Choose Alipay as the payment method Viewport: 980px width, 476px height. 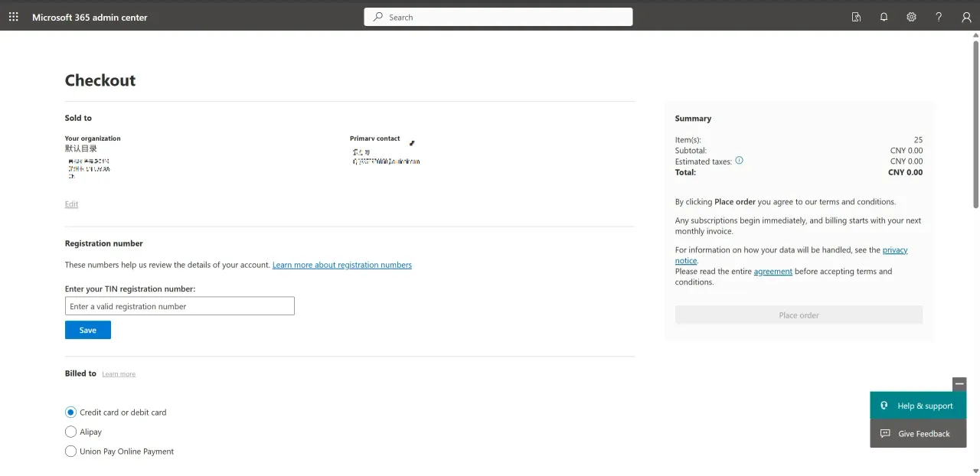(x=71, y=432)
